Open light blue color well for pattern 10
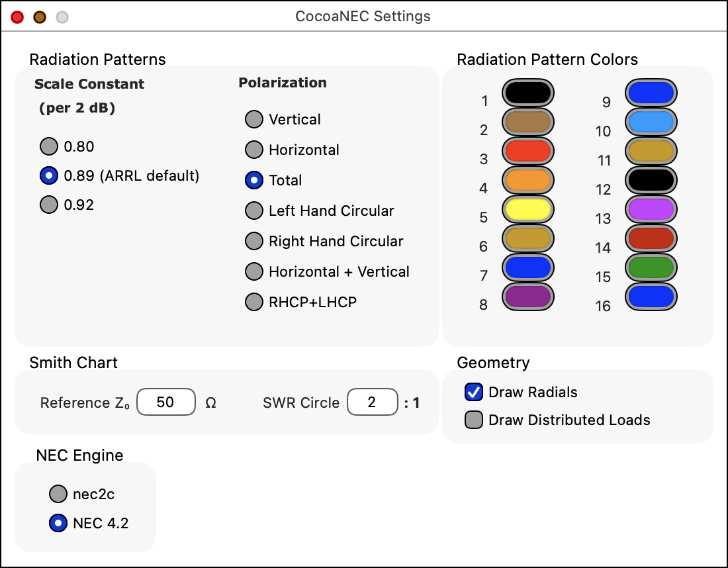Image resolution: width=728 pixels, height=568 pixels. click(x=651, y=122)
